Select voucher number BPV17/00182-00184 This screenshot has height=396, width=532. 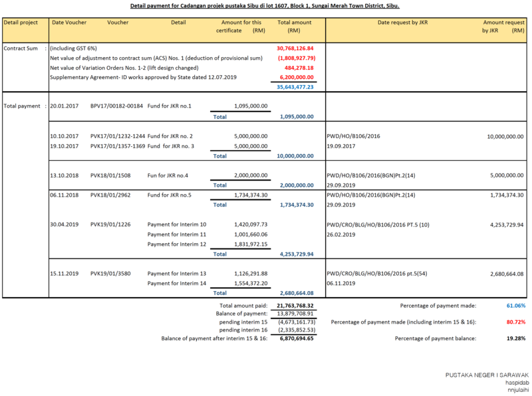[x=116, y=106]
